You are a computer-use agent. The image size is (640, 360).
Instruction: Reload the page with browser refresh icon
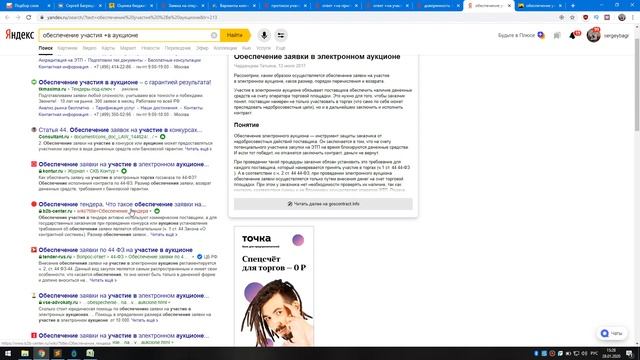click(x=29, y=18)
